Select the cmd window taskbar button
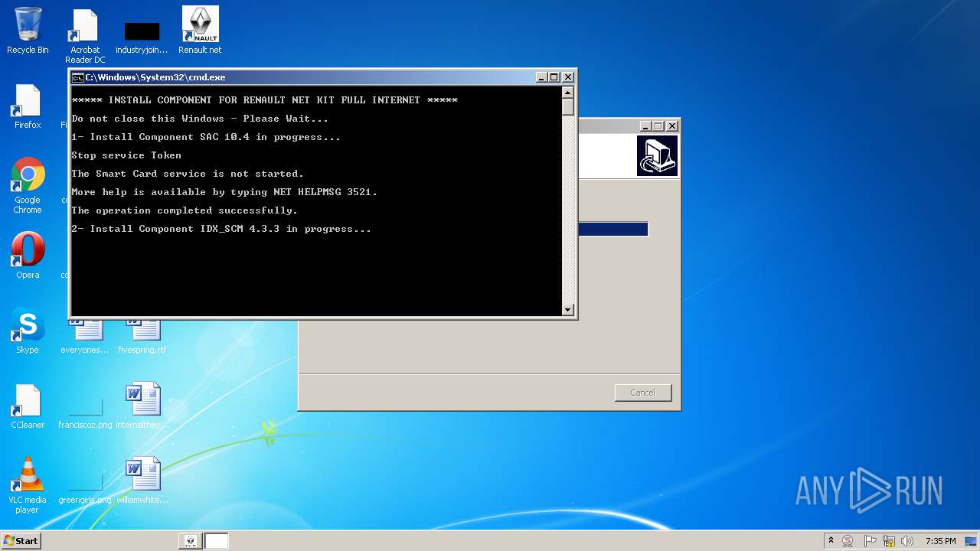This screenshot has width=980, height=551. click(217, 541)
